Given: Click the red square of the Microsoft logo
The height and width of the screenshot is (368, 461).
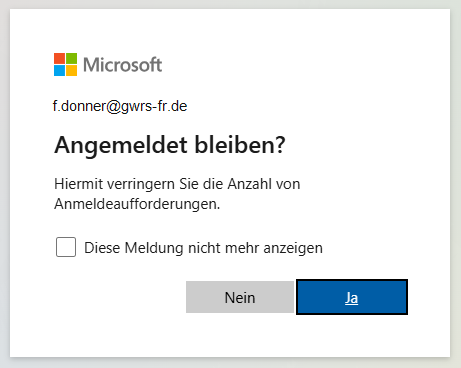Looking at the screenshot, I should [x=59, y=58].
